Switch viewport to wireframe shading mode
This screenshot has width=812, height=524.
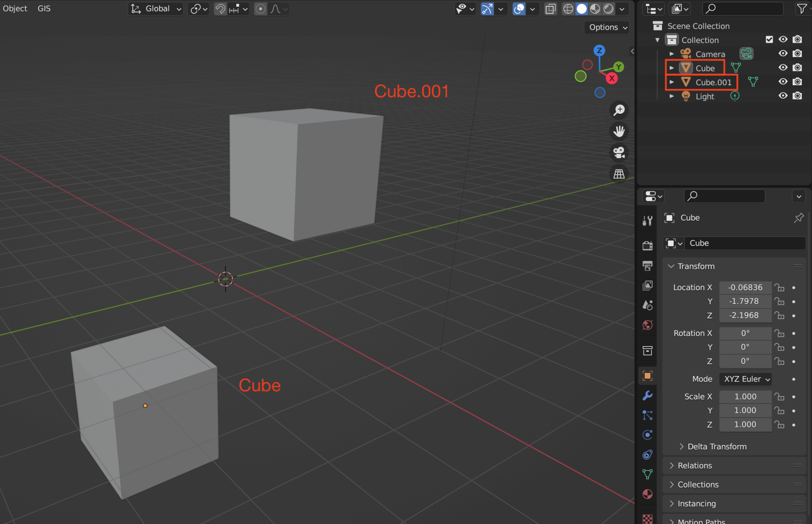pos(568,8)
